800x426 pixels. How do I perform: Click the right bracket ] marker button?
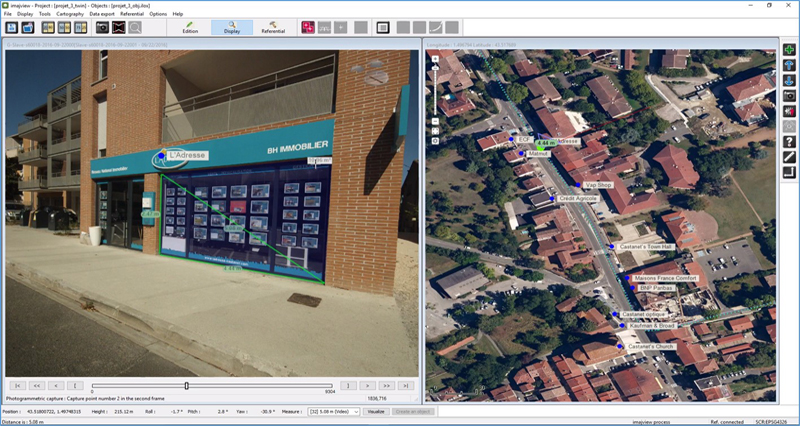[x=348, y=386]
